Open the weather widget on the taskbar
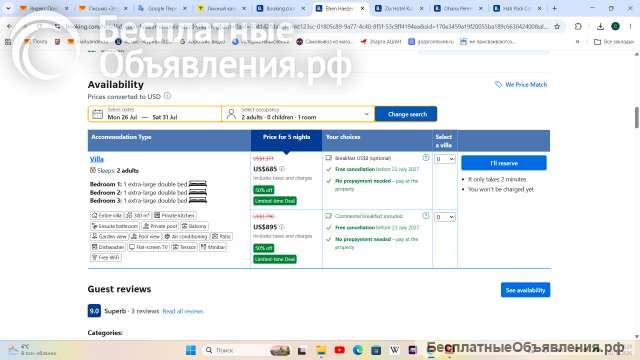This screenshot has width=640, height=360. point(32,350)
